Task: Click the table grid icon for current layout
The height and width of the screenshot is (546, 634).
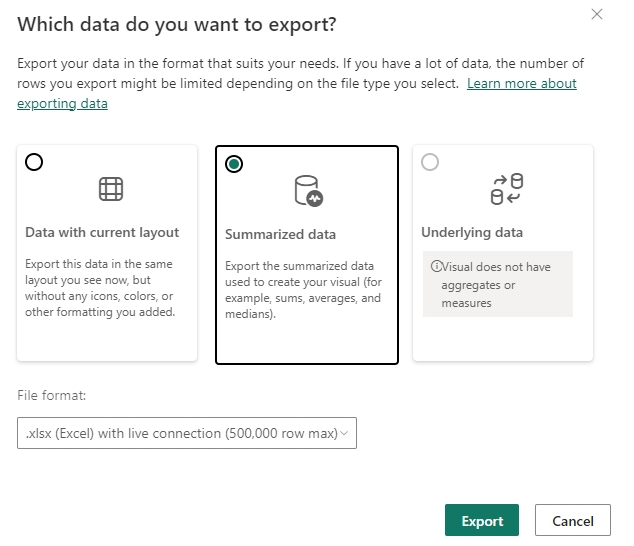Action: 110,188
